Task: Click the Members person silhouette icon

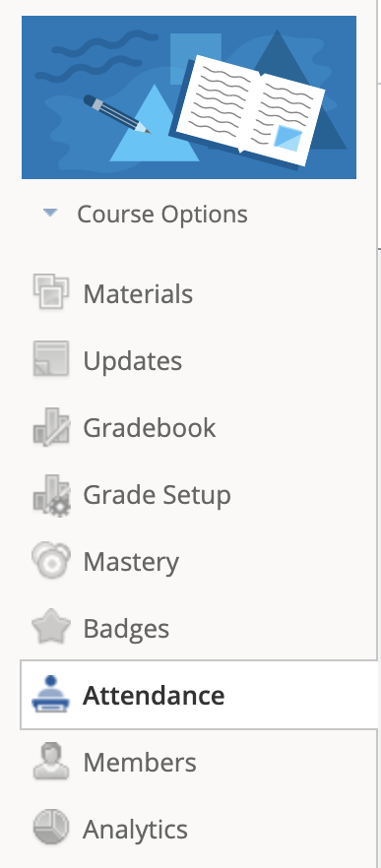Action: pos(51,761)
